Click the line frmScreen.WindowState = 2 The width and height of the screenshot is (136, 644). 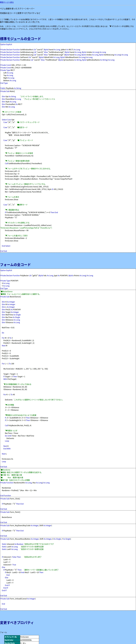click(16, 238)
